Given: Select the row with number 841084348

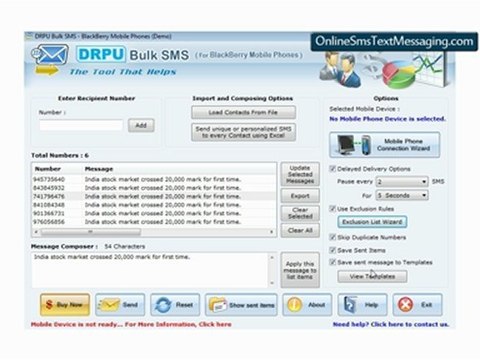Looking at the screenshot, I should (x=154, y=205).
